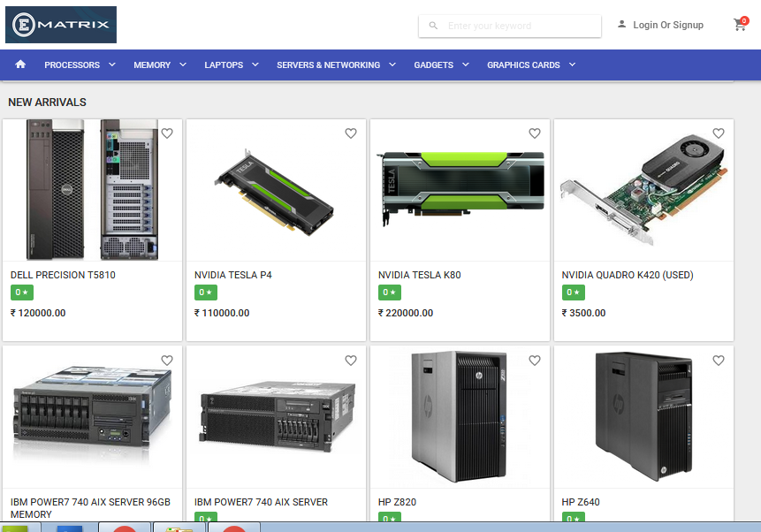Click Nvidia Quadro K420 rating badge

[x=573, y=293]
